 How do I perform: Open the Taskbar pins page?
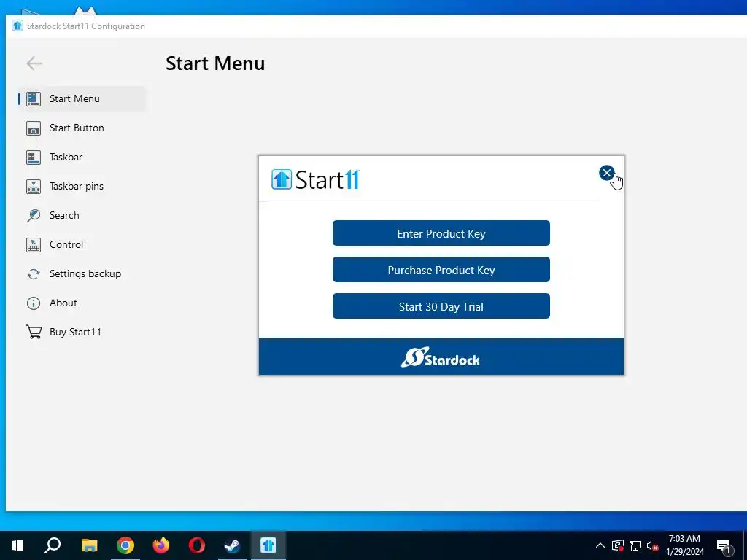76,186
